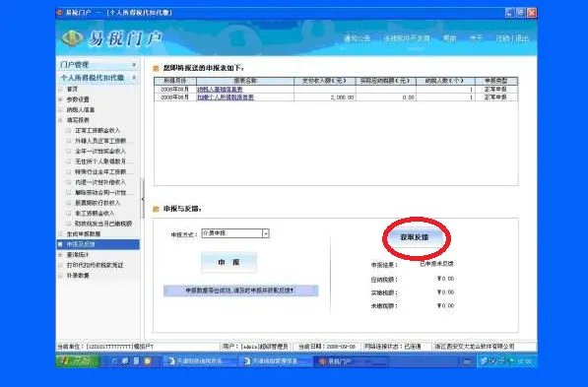This screenshot has width=588, height=387.
Task: Open 打印代扣代收税款凭证 in the sidebar
Action: click(x=95, y=265)
